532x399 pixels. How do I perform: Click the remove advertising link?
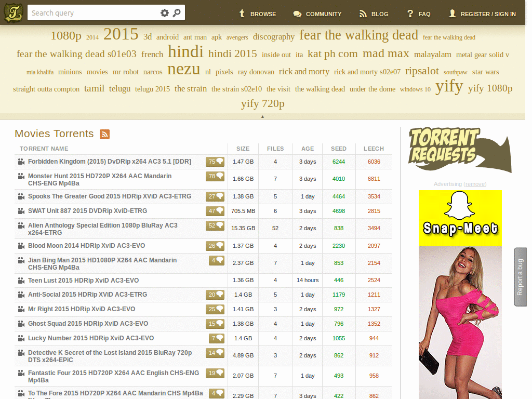[x=475, y=184]
